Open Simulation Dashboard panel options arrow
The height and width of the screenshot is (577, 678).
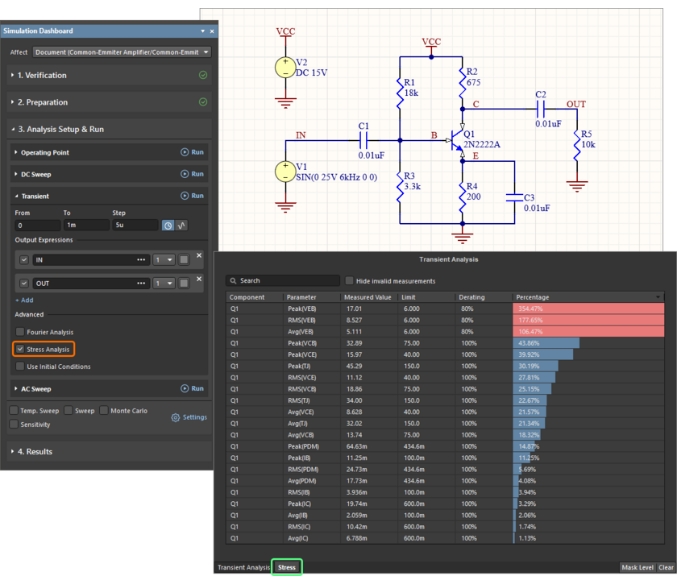202,31
